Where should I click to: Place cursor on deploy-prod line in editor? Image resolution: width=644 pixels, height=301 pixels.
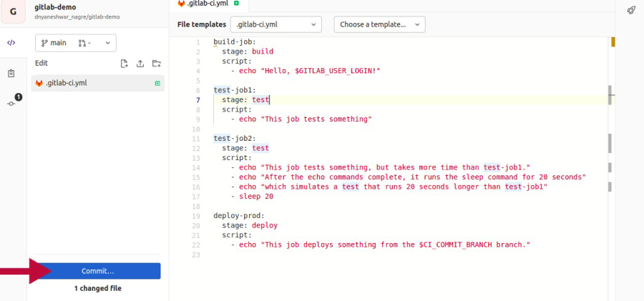click(x=235, y=215)
